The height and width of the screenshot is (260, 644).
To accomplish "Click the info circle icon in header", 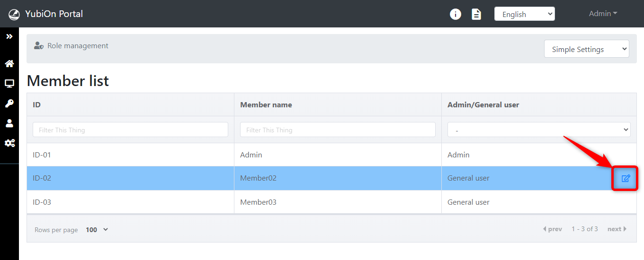I will [x=455, y=14].
